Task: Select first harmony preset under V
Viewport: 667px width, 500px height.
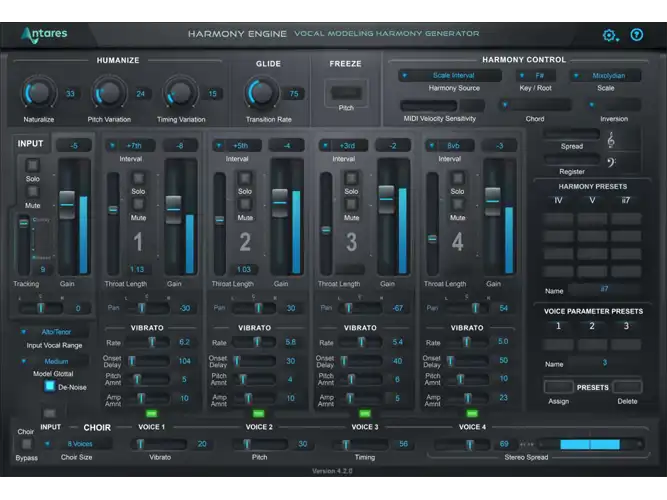Action: 592,219
